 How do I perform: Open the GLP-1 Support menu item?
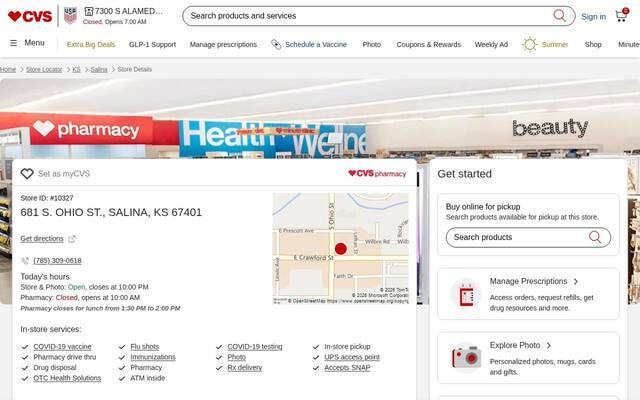click(152, 44)
